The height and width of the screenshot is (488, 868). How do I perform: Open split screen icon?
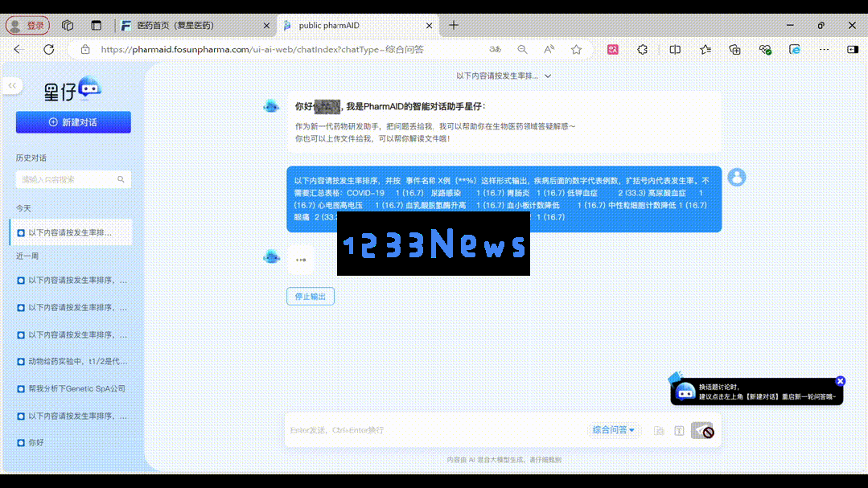point(675,49)
